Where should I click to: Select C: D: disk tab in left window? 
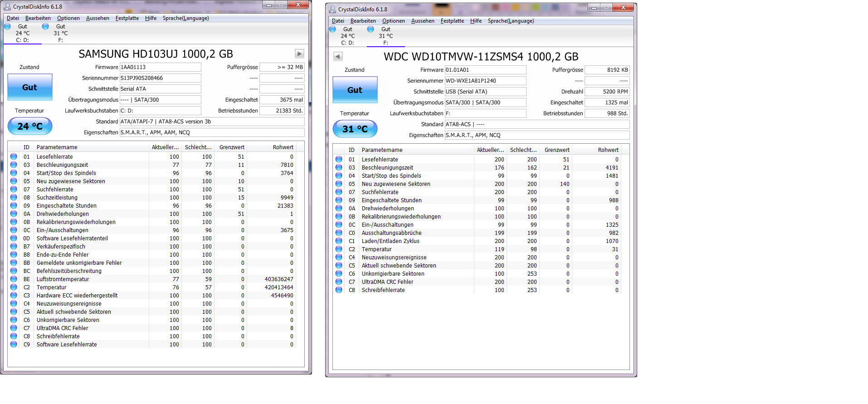tap(23, 33)
